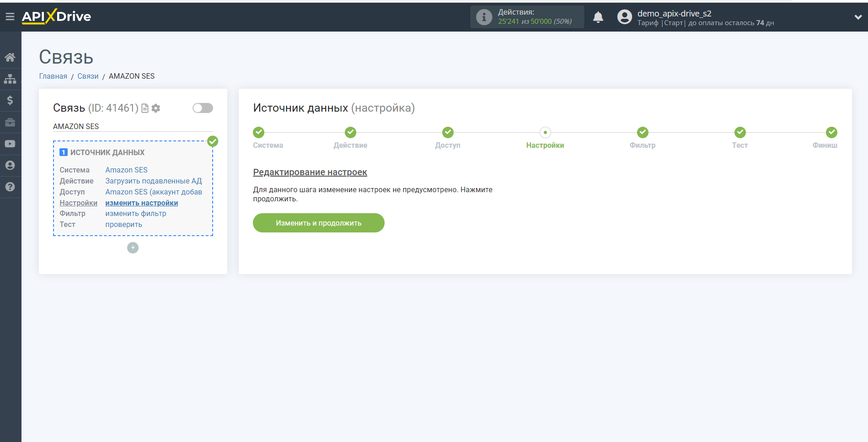Click the user avatar icon
868x442 pixels.
[624, 17]
